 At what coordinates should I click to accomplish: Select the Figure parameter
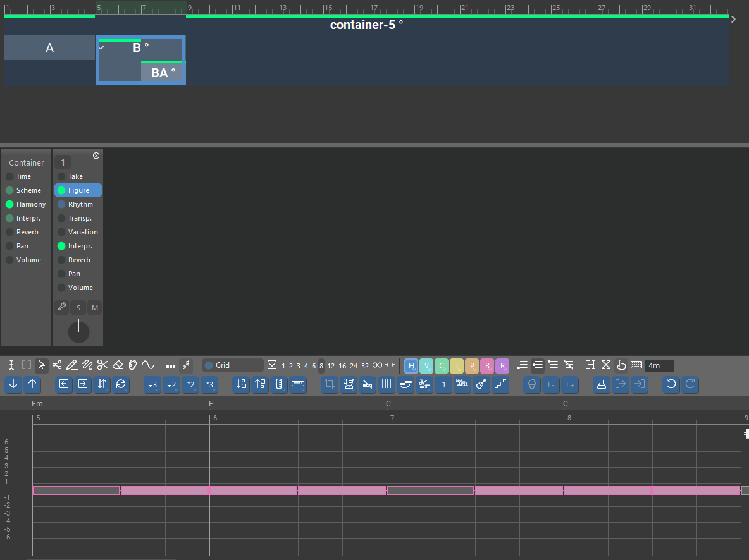tap(78, 190)
